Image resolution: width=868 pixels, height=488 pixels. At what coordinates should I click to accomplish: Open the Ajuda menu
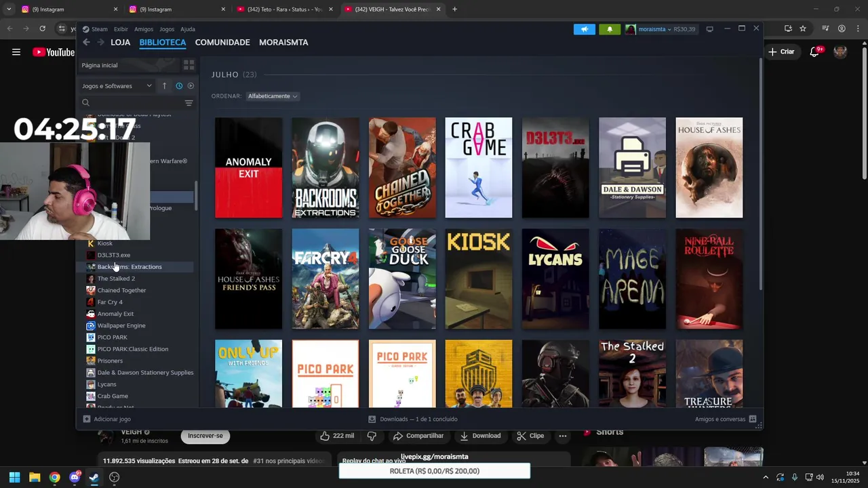pyautogui.click(x=188, y=29)
